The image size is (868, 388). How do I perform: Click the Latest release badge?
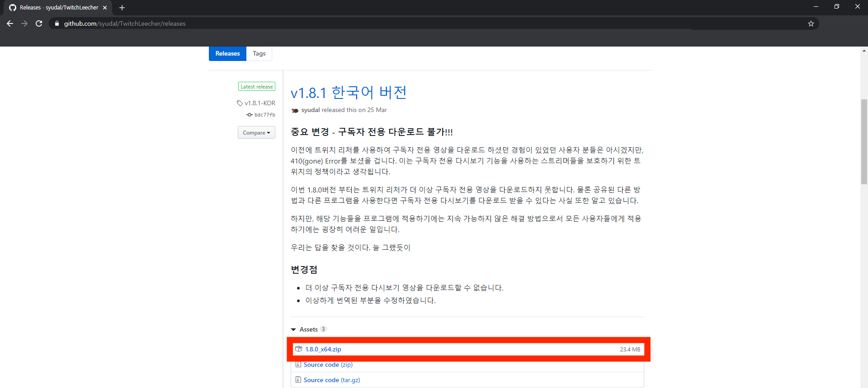pyautogui.click(x=257, y=86)
